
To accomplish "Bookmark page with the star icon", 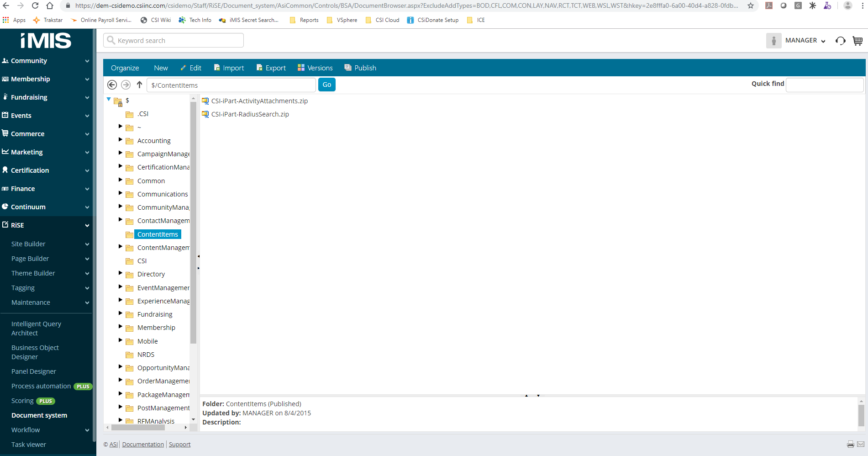I will 751,6.
